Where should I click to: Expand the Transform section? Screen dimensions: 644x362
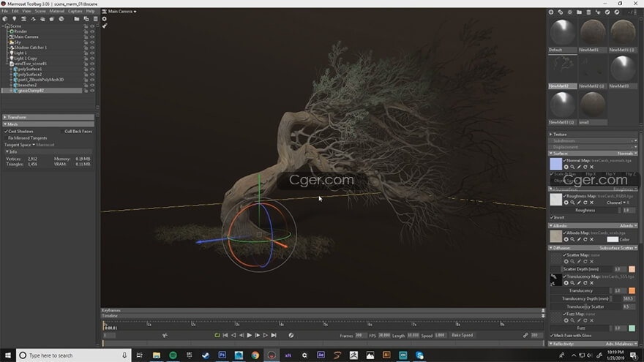point(48,117)
